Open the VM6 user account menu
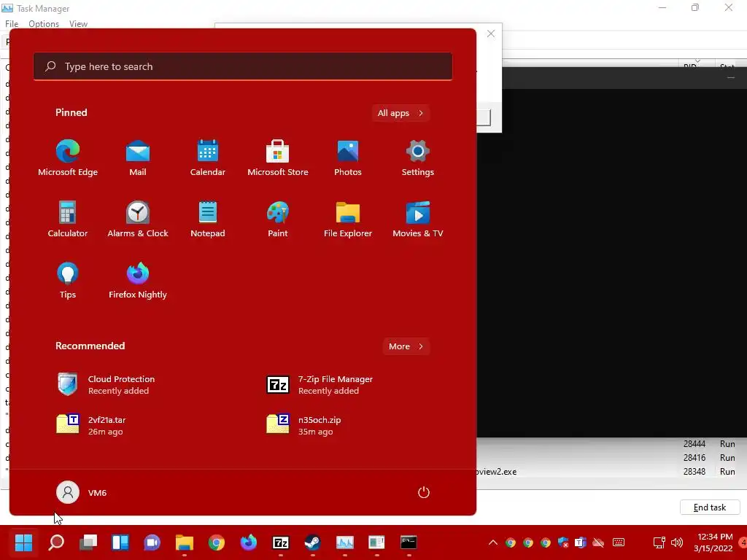The image size is (747, 560). [82, 492]
